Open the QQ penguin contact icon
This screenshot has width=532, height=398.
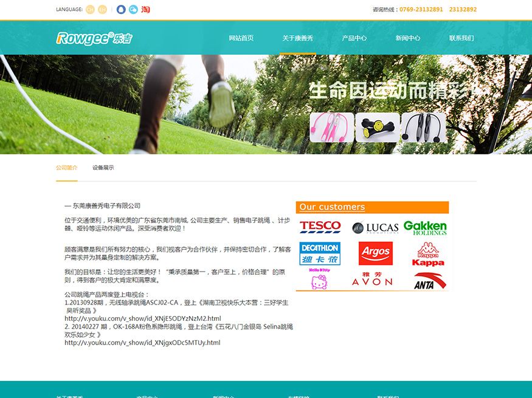(x=121, y=10)
